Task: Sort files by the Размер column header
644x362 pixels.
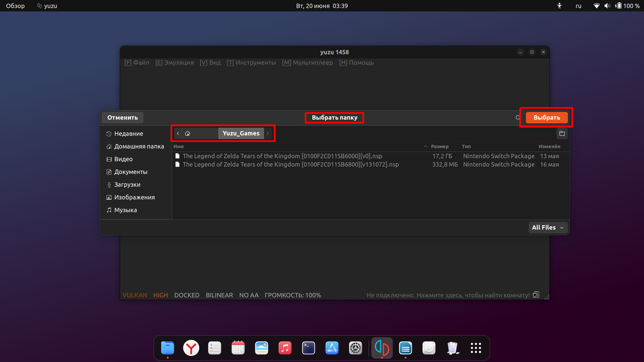Action: pyautogui.click(x=439, y=146)
